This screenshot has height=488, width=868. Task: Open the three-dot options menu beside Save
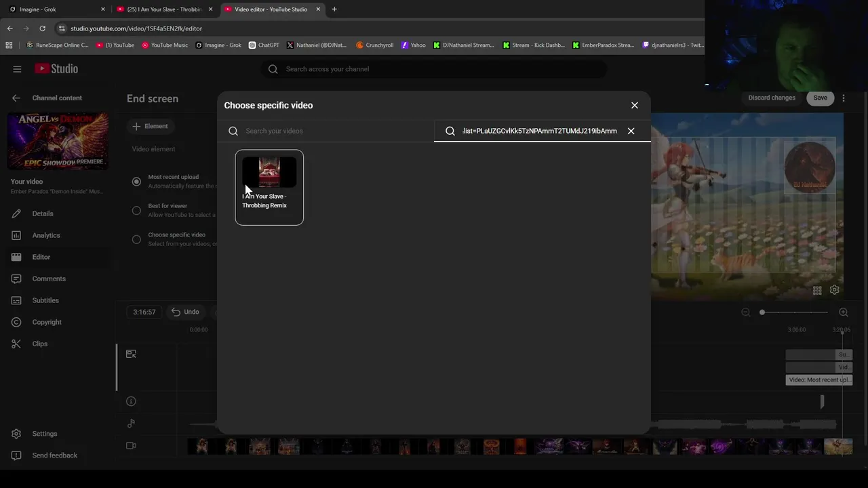coord(844,98)
